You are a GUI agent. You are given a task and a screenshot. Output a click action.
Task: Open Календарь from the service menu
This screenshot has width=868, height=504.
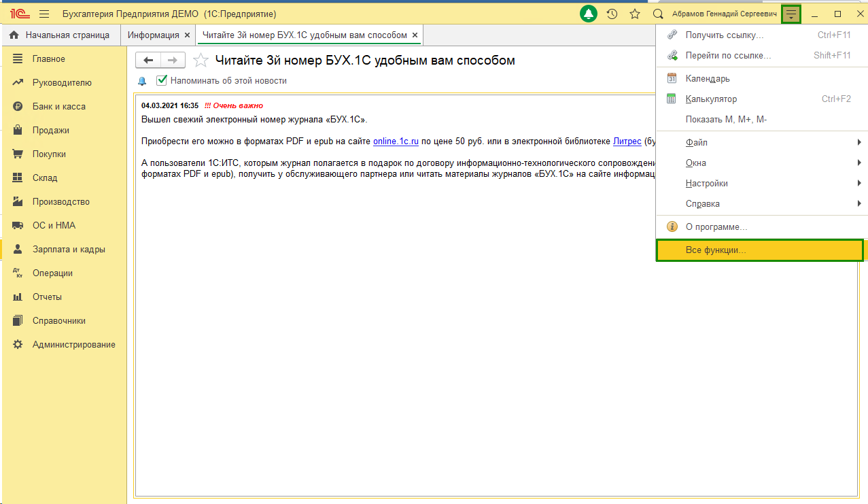click(x=762, y=79)
